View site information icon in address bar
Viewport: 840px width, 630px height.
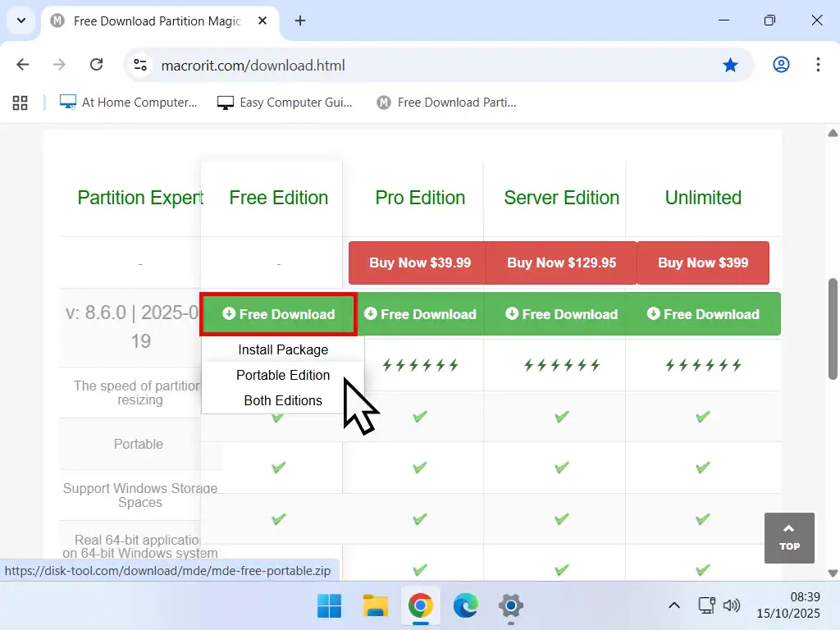(x=140, y=65)
